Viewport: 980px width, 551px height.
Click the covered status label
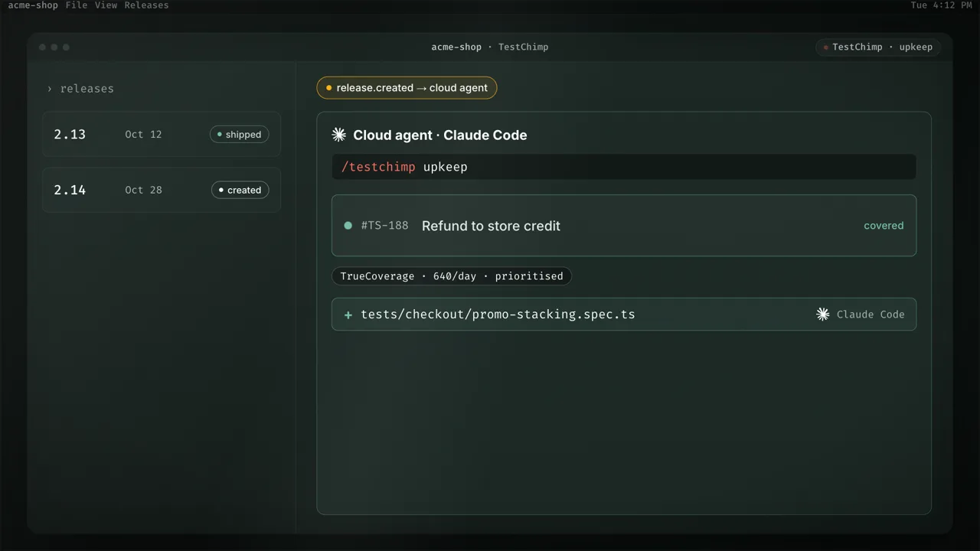coord(884,226)
